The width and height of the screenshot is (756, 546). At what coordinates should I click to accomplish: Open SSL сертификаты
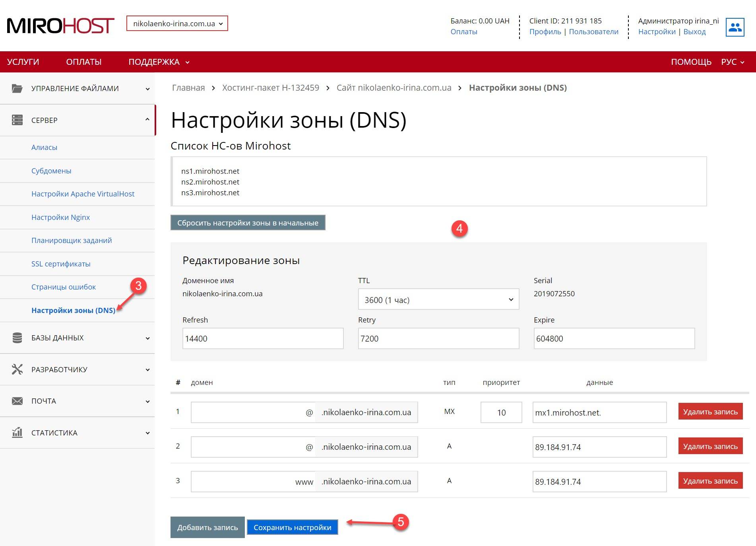61,264
